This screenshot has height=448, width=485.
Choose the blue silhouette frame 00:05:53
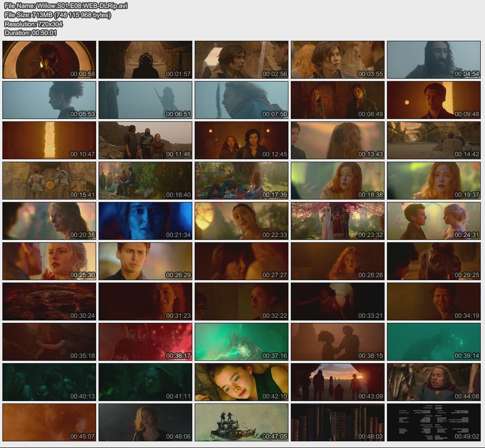[x=49, y=100]
